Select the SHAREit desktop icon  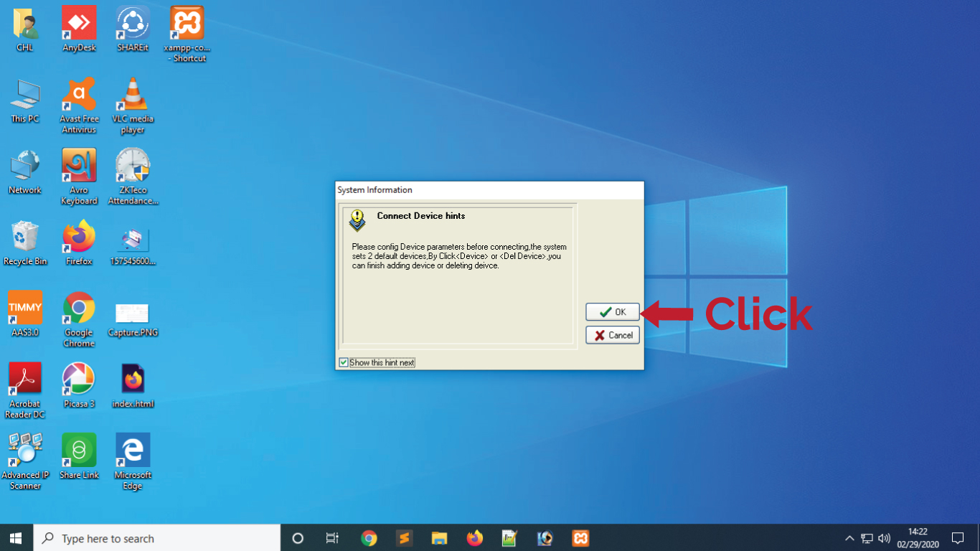pyautogui.click(x=133, y=29)
